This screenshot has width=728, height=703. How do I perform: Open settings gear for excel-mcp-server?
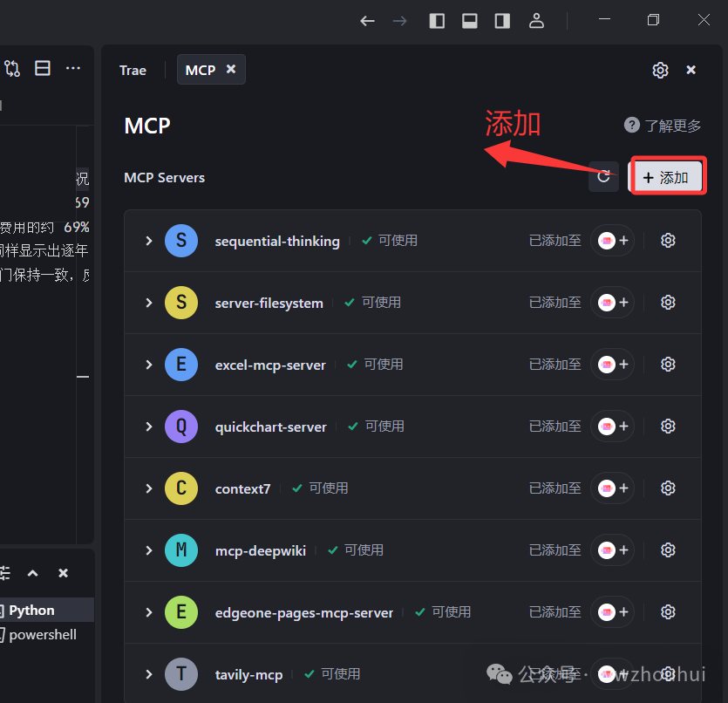pos(668,365)
